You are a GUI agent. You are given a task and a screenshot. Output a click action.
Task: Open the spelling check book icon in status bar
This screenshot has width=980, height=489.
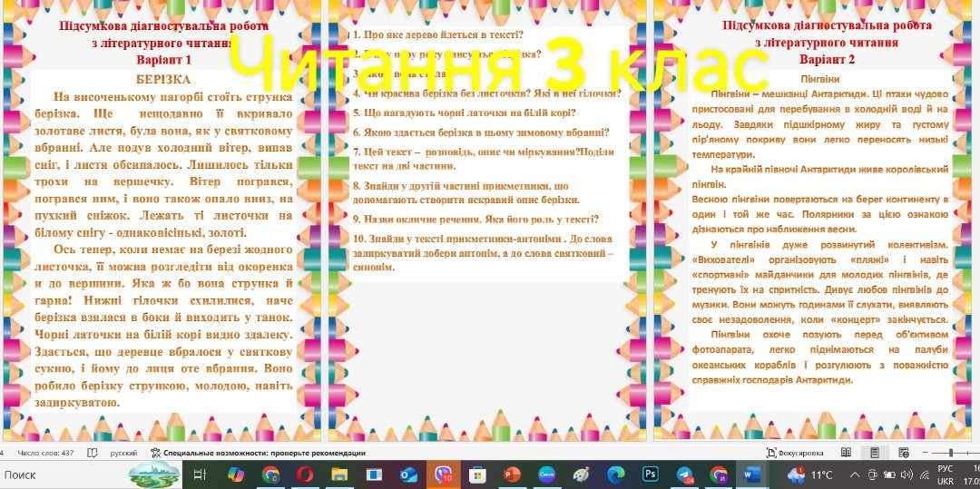click(x=93, y=453)
